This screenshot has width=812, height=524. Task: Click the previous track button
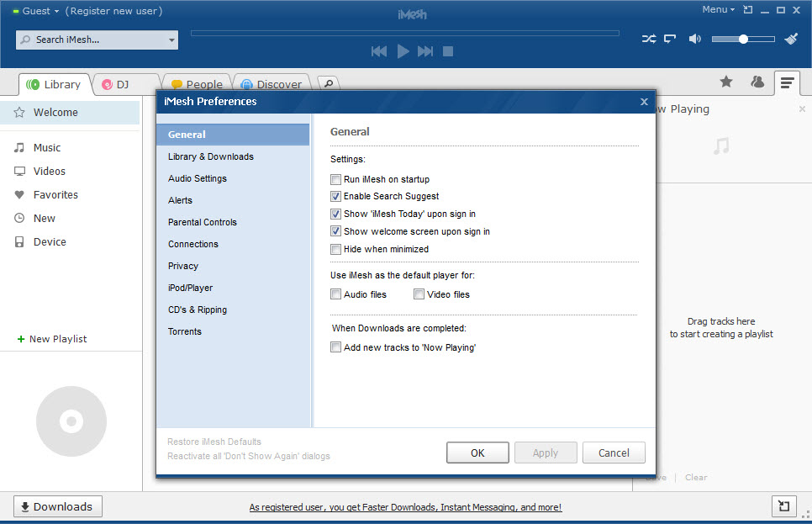click(x=379, y=51)
